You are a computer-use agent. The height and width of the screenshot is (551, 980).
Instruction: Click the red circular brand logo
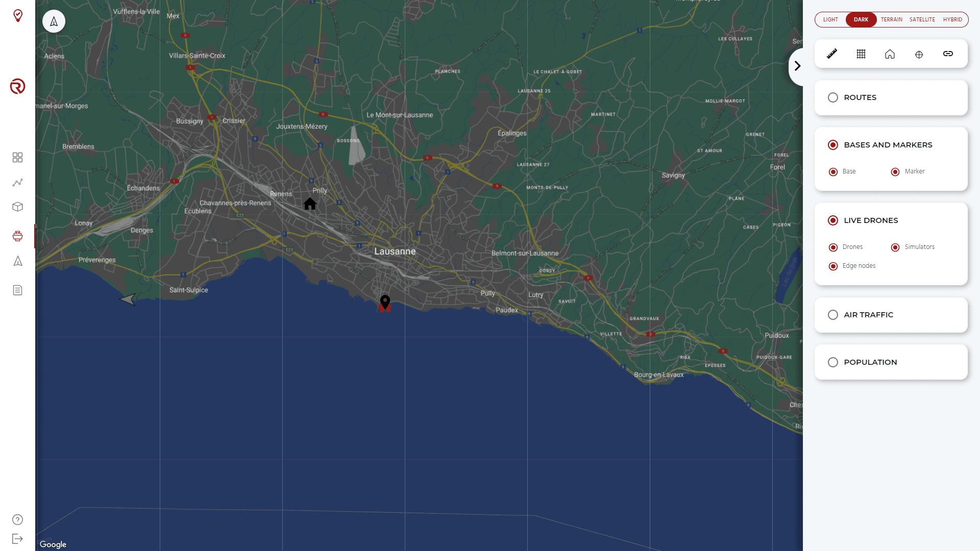(x=17, y=86)
